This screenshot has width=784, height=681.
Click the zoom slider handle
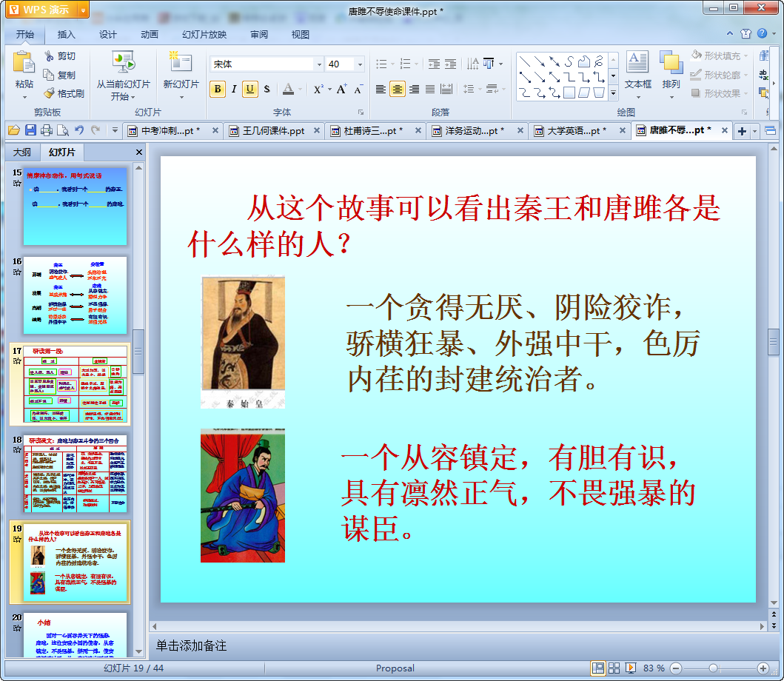(x=714, y=668)
